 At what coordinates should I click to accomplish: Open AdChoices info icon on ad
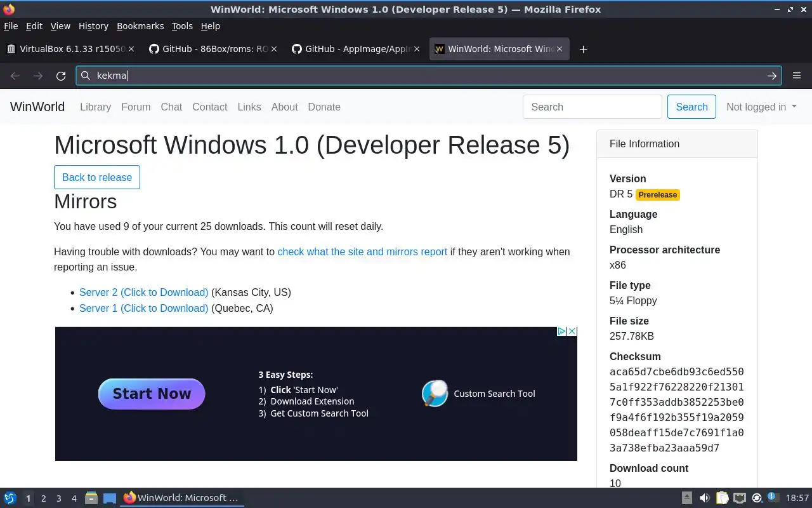(x=561, y=331)
